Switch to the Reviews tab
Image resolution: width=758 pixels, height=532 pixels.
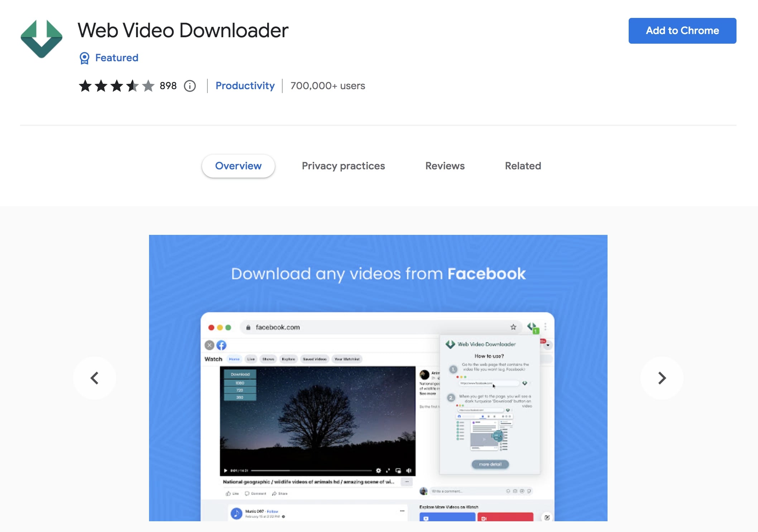tap(445, 166)
